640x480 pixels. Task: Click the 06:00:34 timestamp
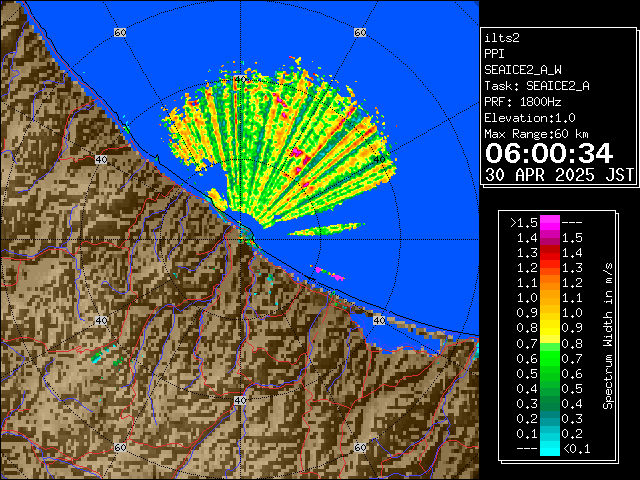coord(549,153)
